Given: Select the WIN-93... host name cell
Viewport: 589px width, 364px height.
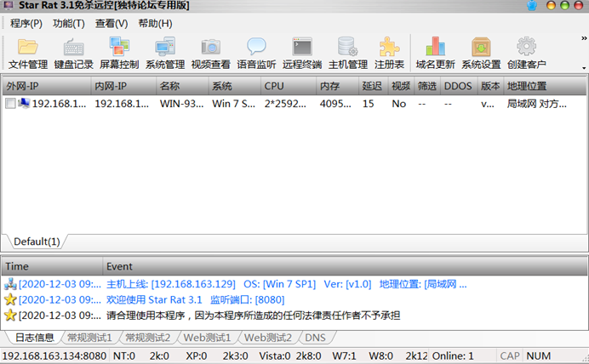Looking at the screenshot, I should point(182,104).
